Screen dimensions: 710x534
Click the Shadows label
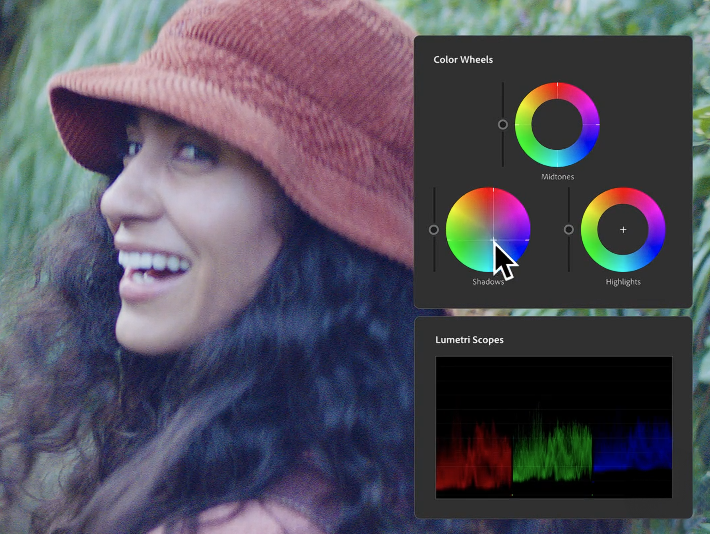coord(488,282)
